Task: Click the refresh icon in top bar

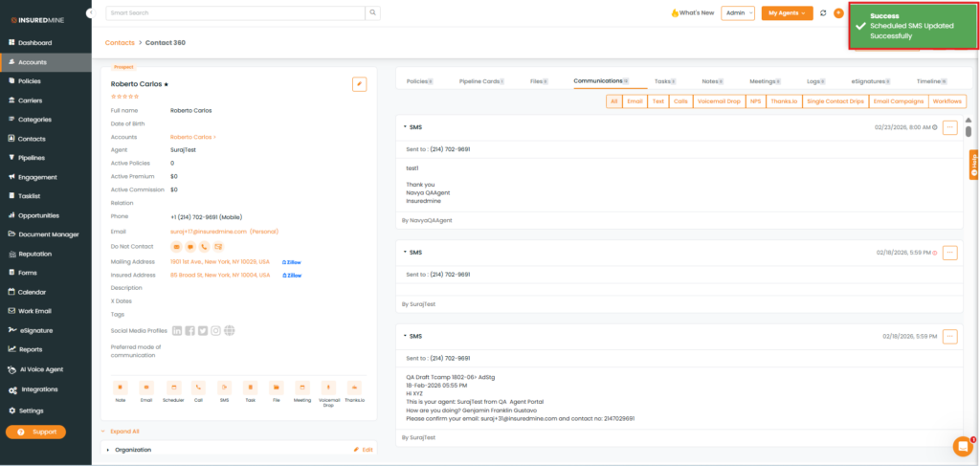Action: 823,13
